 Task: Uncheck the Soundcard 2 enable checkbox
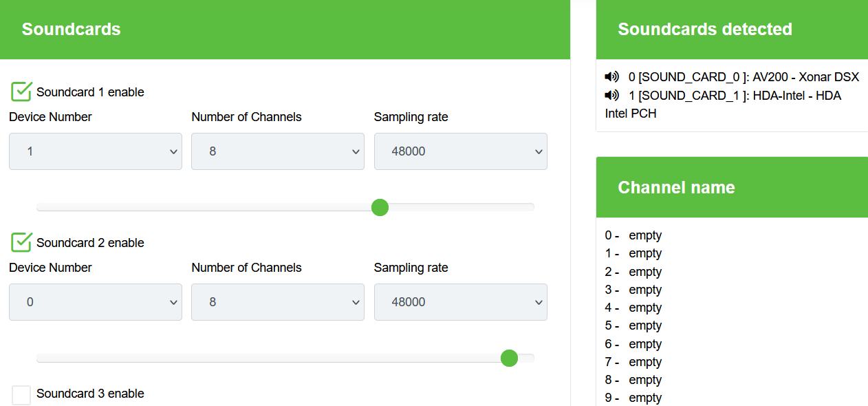point(22,242)
